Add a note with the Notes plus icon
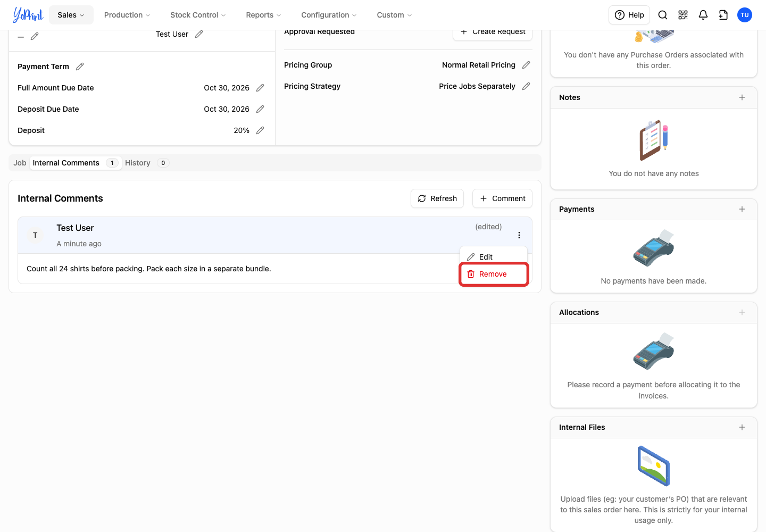Viewport: 766px width, 532px height. [x=742, y=97]
